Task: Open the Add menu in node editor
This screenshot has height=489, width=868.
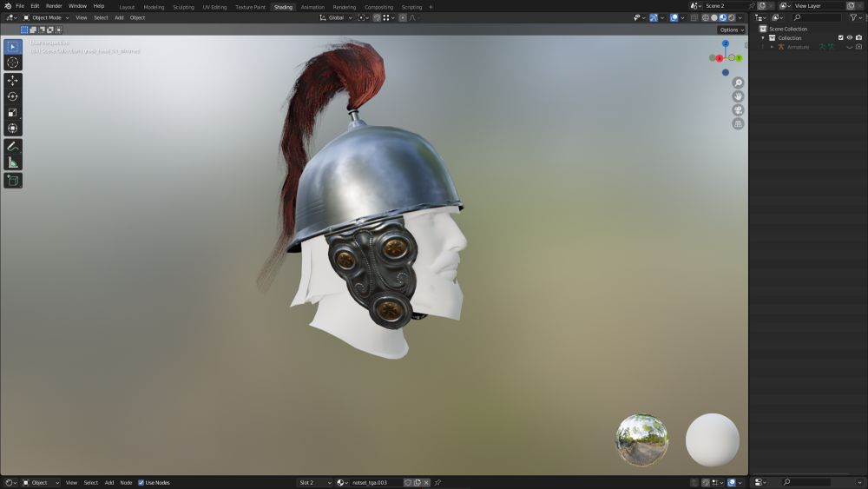Action: (109, 483)
